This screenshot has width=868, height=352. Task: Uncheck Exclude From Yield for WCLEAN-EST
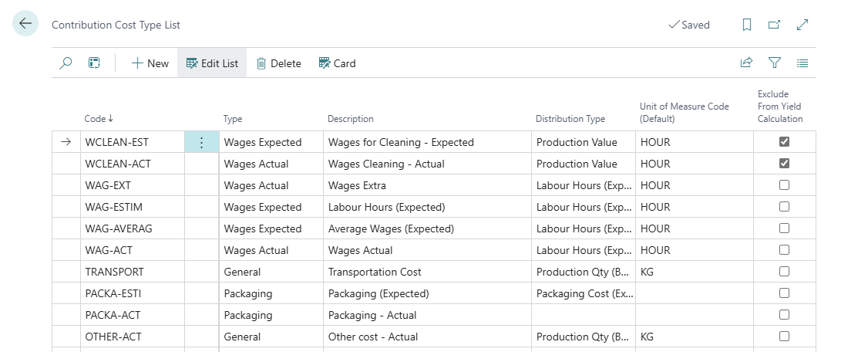point(784,142)
